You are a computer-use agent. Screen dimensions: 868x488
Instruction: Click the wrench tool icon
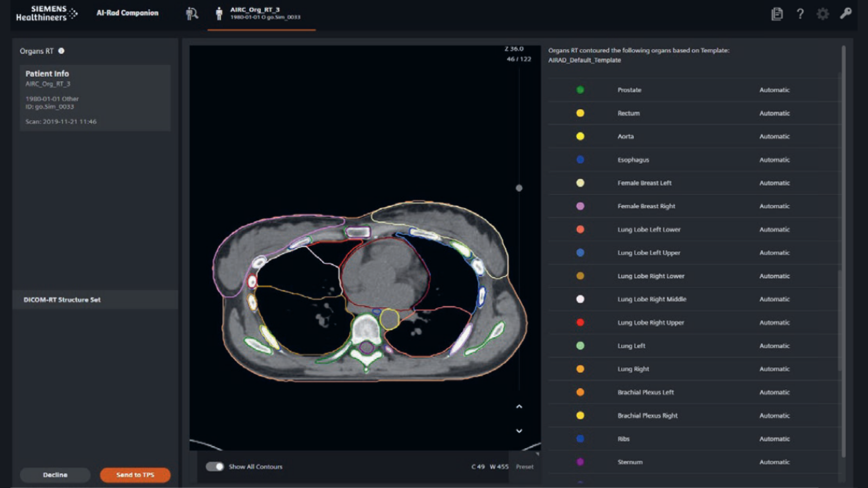pyautogui.click(x=845, y=14)
